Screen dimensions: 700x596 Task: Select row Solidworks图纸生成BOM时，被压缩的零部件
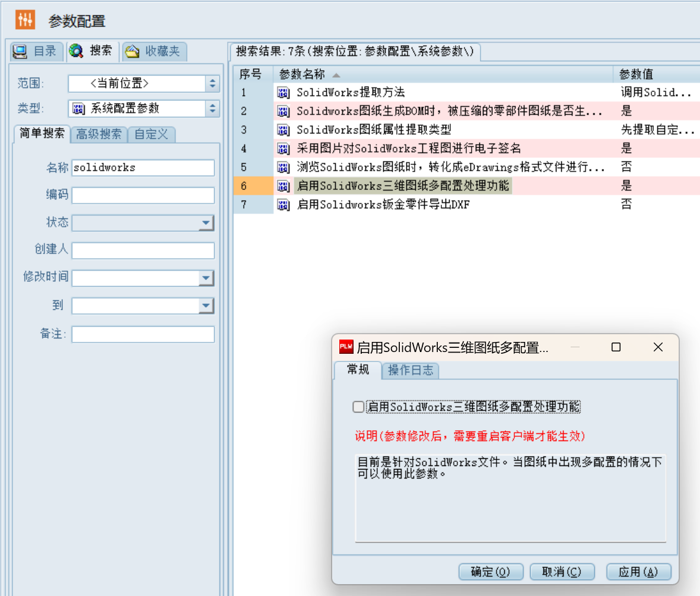(466, 111)
